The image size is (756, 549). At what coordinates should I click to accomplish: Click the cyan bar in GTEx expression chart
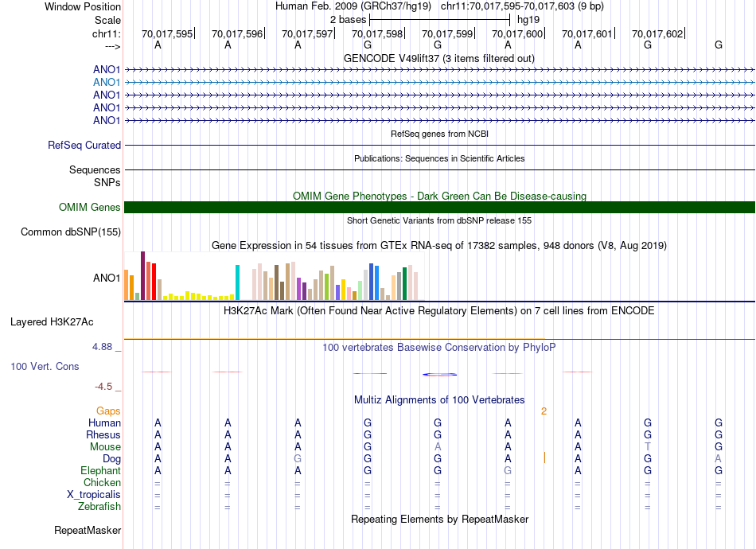coord(237,282)
